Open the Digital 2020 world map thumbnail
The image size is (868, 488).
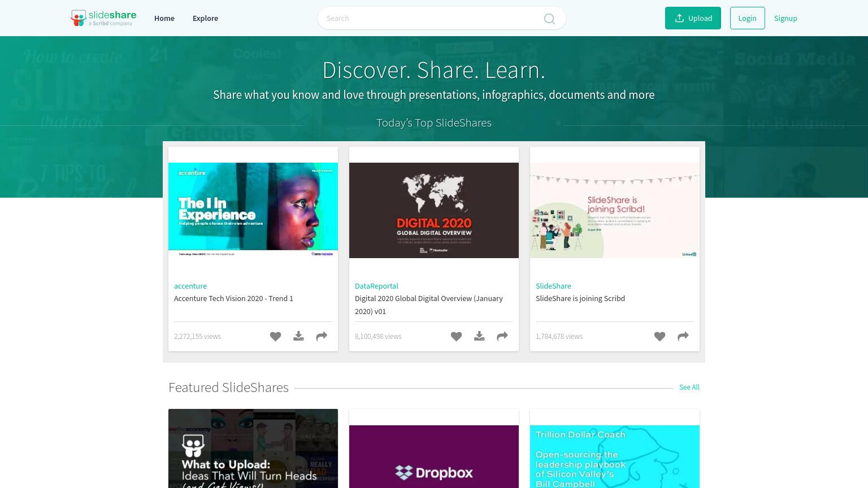[x=434, y=210]
